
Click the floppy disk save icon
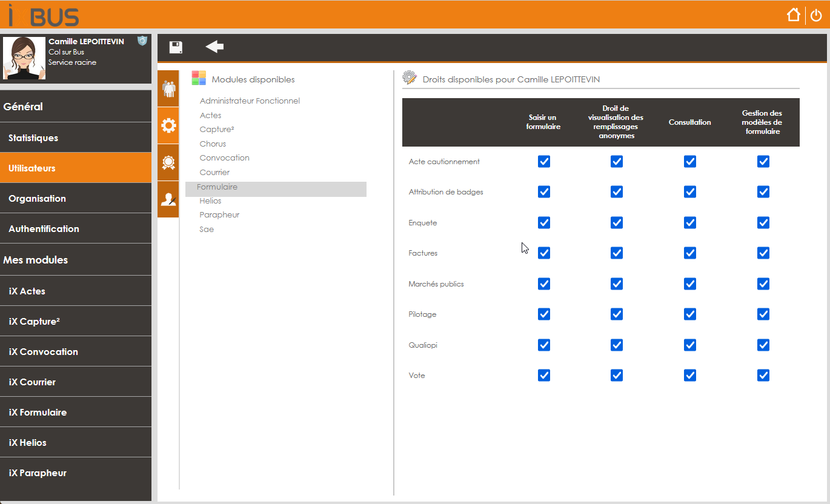(176, 48)
